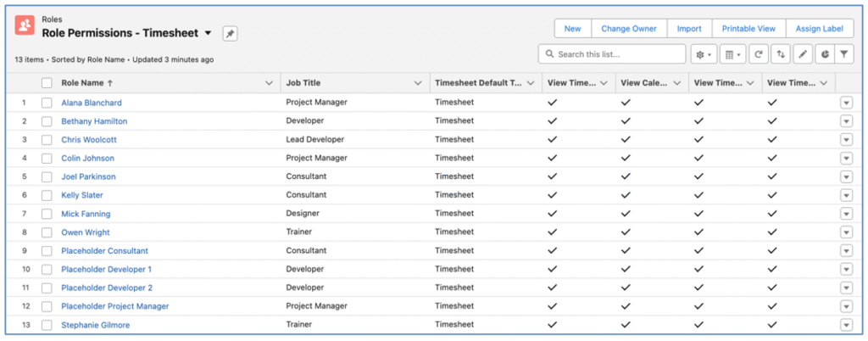Tick checkbox for Kelly Slater row
Image resolution: width=868 pixels, height=341 pixels.
[47, 195]
